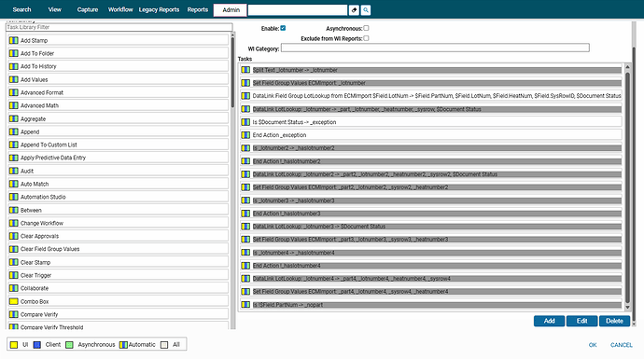Click the icon beside Audit

pyautogui.click(x=14, y=171)
